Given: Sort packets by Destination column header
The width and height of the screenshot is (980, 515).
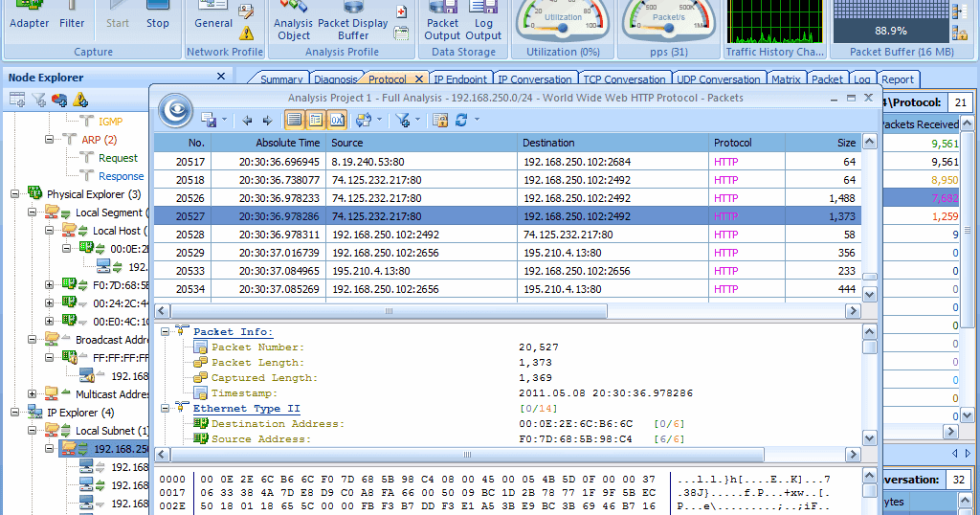Looking at the screenshot, I should click(613, 143).
